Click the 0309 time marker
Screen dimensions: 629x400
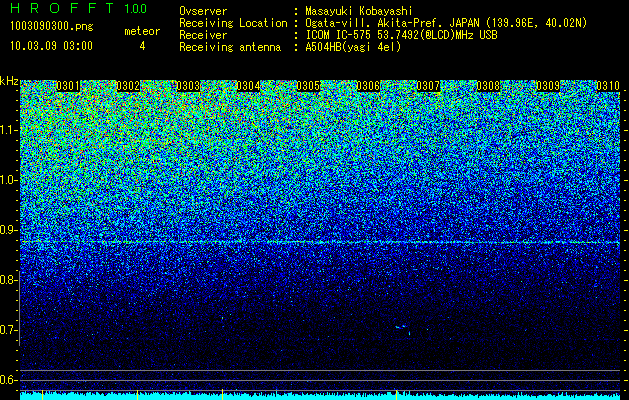coord(548,86)
